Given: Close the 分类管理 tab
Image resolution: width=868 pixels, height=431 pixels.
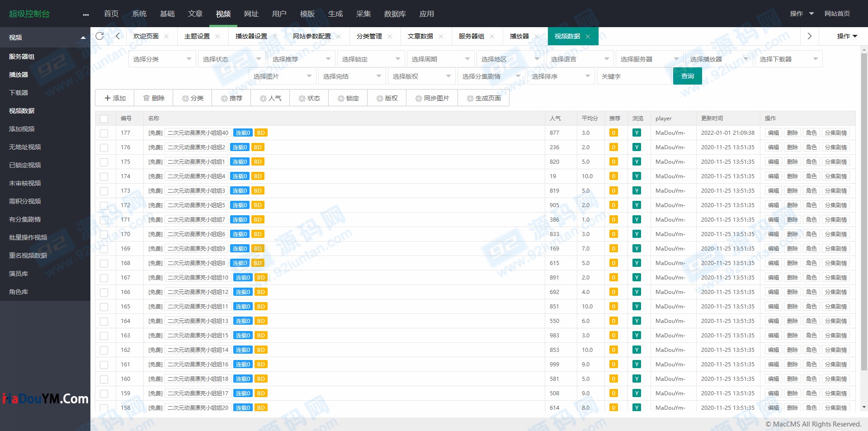Looking at the screenshot, I should coord(390,36).
